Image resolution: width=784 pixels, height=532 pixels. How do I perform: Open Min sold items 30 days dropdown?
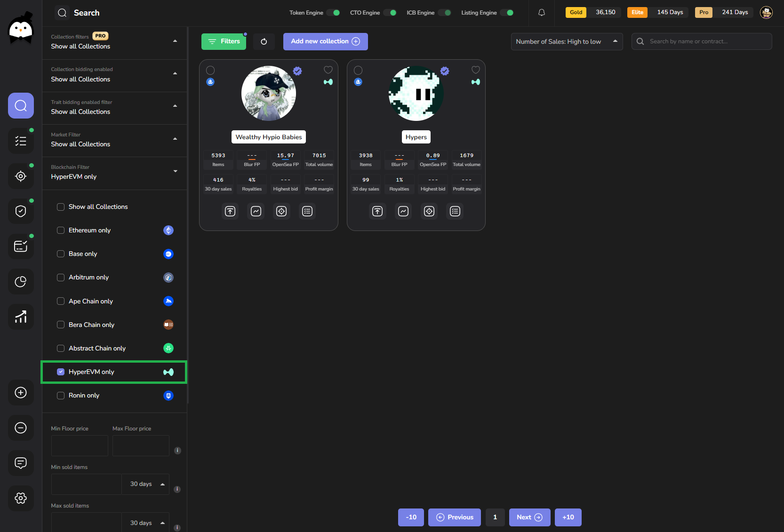click(145, 484)
